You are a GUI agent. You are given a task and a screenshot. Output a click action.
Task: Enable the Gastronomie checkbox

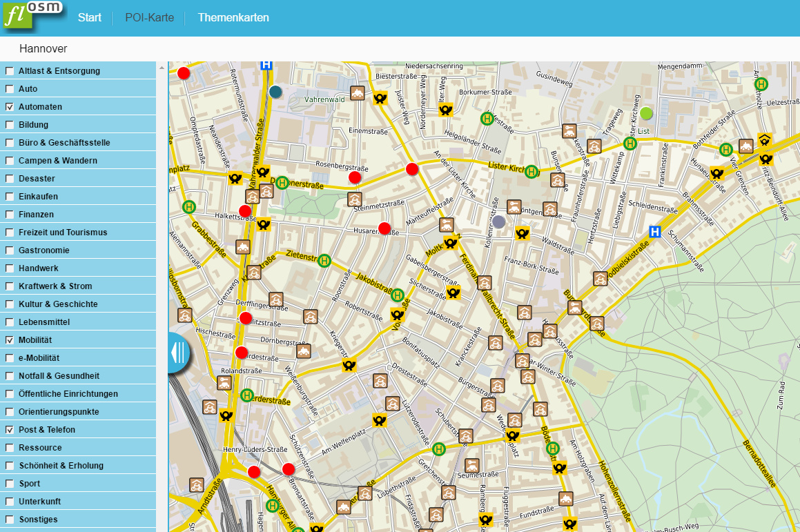10,250
